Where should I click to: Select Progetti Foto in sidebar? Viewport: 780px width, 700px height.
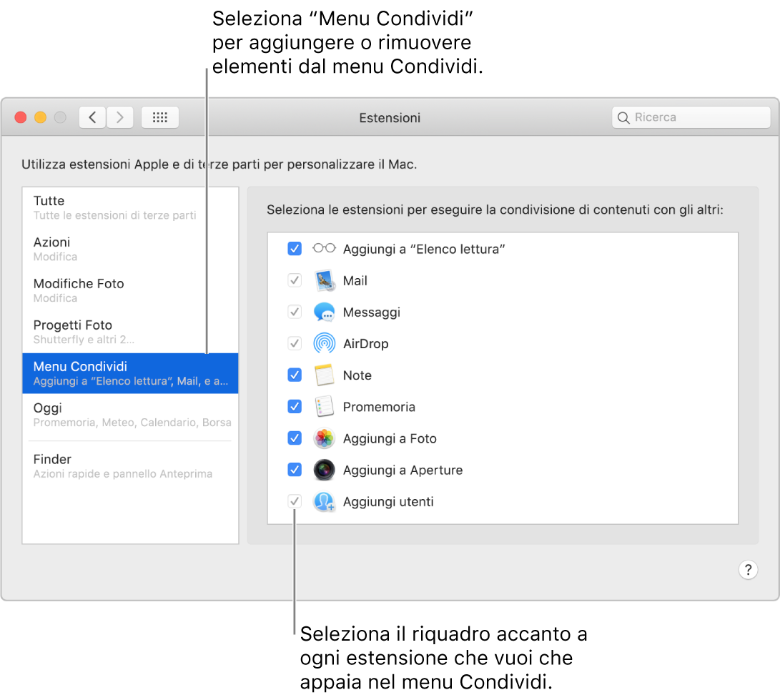[130, 332]
